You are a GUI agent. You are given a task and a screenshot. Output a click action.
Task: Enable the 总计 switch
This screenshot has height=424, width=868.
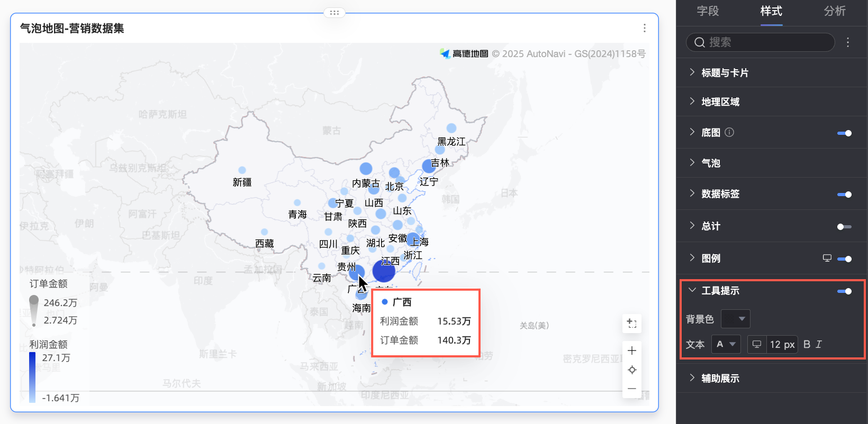844,227
